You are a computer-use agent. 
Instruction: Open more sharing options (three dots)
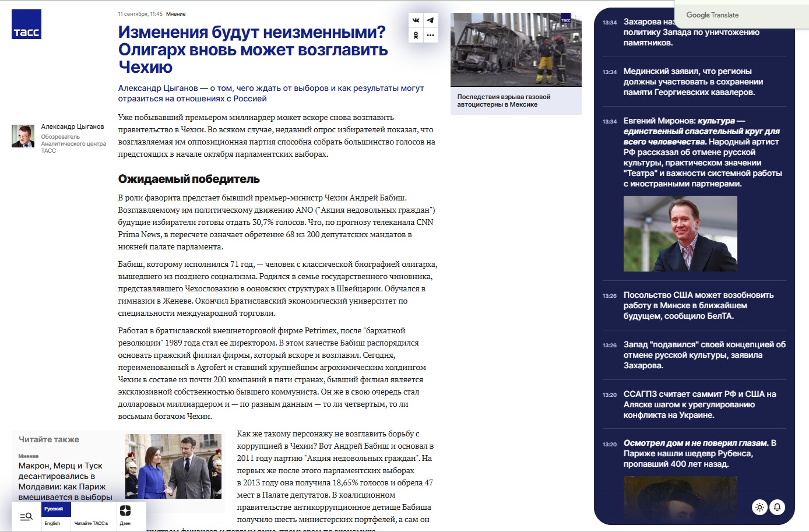tap(430, 36)
